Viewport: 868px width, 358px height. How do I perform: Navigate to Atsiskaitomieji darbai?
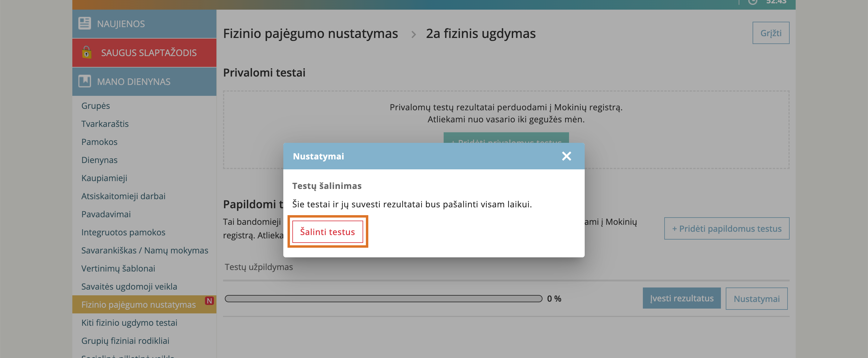[123, 196]
